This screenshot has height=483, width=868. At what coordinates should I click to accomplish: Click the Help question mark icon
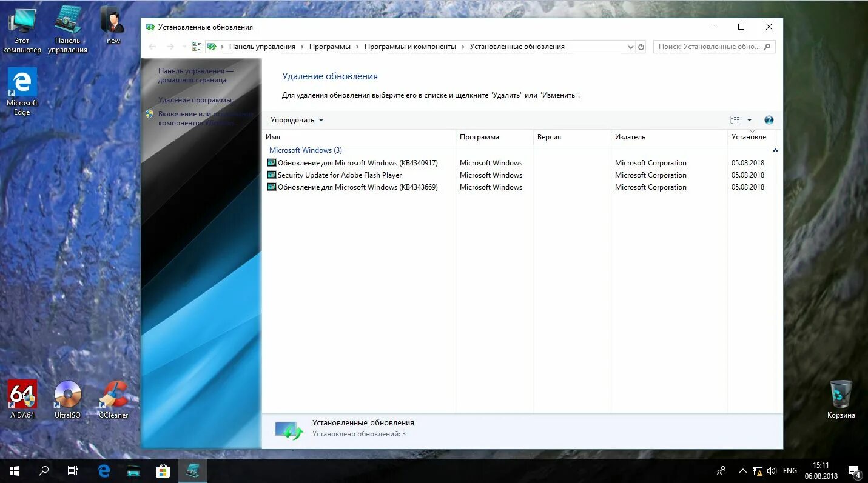[x=769, y=120]
